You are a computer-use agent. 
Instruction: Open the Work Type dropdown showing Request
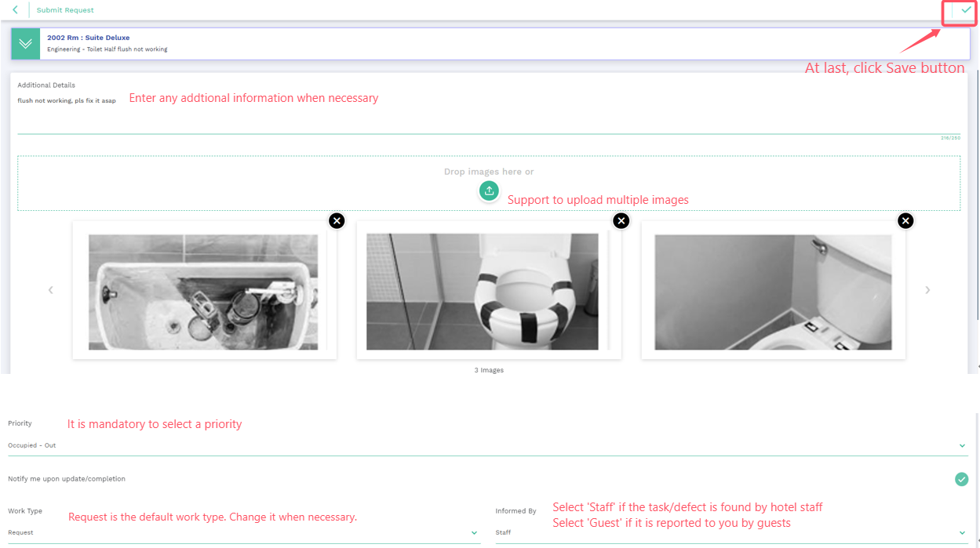244,532
